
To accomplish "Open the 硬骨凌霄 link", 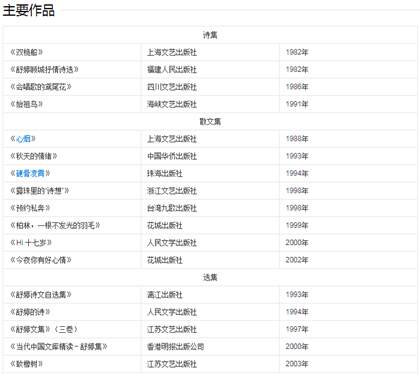I will [x=30, y=173].
